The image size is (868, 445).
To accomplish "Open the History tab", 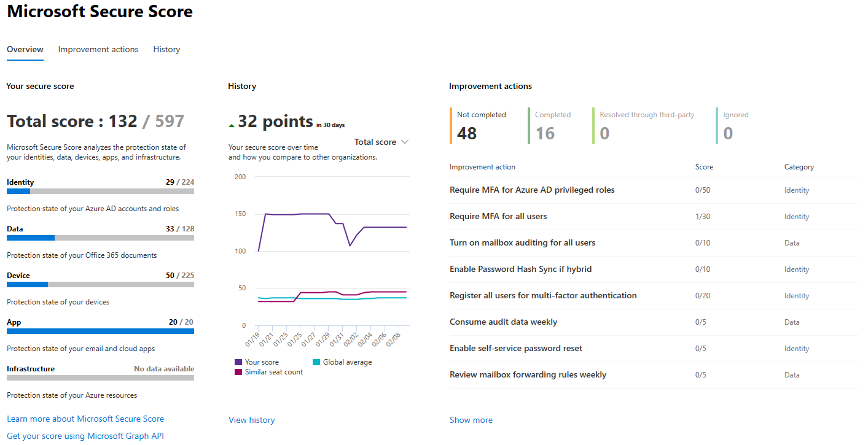I will coord(166,49).
